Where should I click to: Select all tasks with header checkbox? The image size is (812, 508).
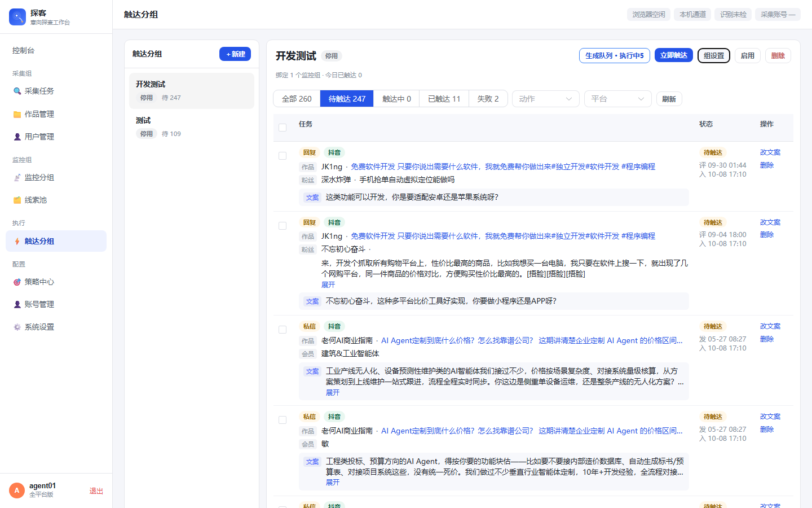pos(283,128)
